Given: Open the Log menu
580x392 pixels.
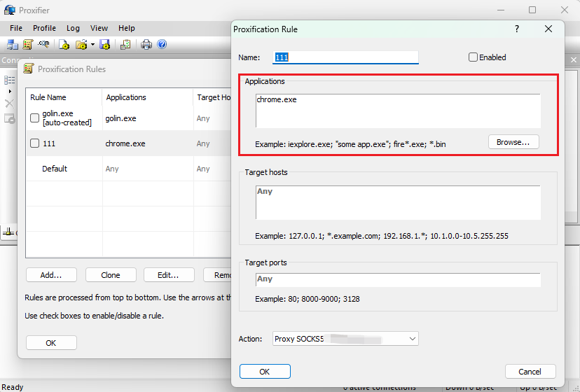Looking at the screenshot, I should pos(73,28).
